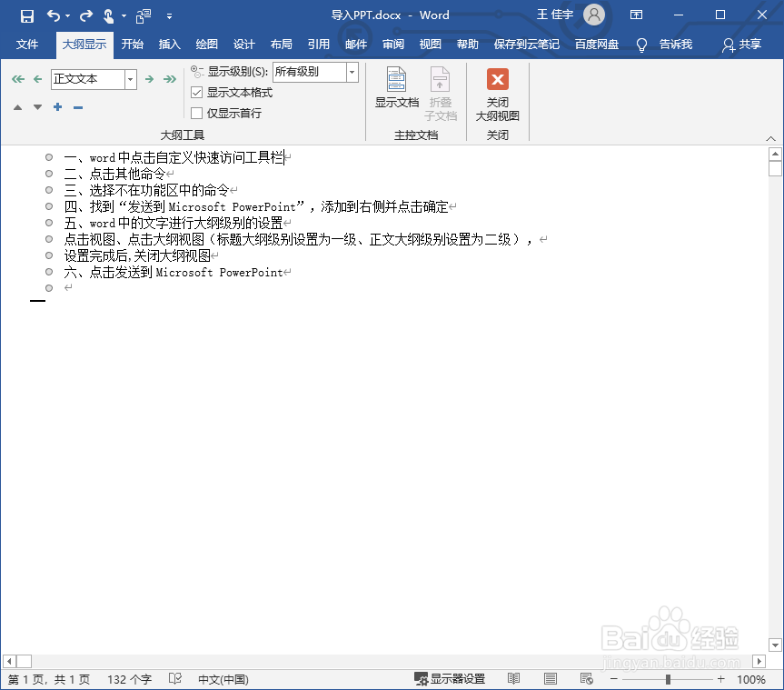The image size is (784, 690).
Task: Enable 仅显示首行 checkbox
Action: coord(197,114)
